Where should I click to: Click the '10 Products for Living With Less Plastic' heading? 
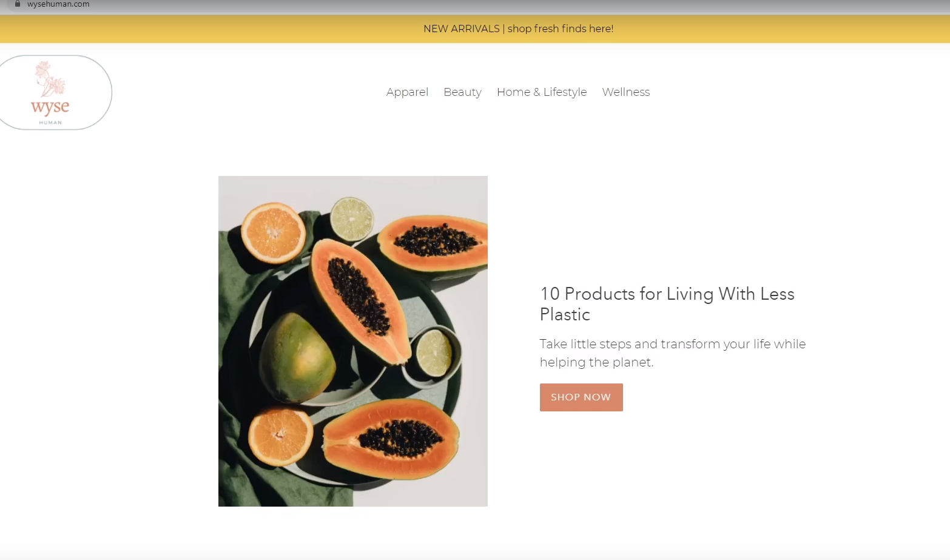(x=667, y=304)
